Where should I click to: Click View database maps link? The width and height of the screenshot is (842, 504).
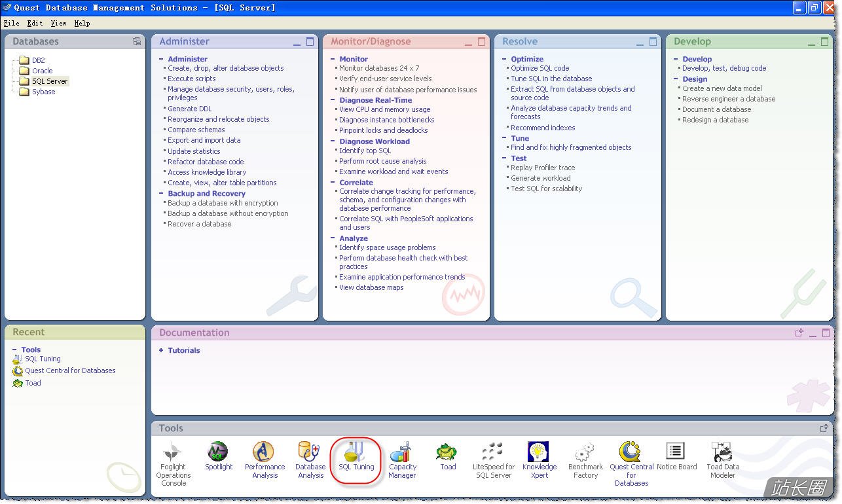pyautogui.click(x=371, y=287)
